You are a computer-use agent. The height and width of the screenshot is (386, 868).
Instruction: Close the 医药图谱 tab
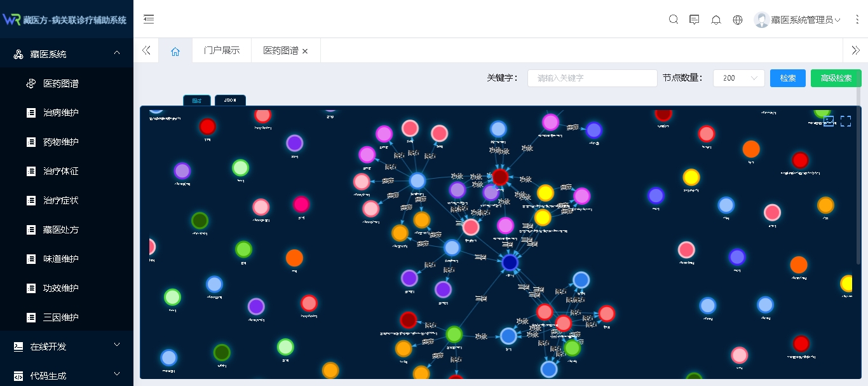click(305, 51)
